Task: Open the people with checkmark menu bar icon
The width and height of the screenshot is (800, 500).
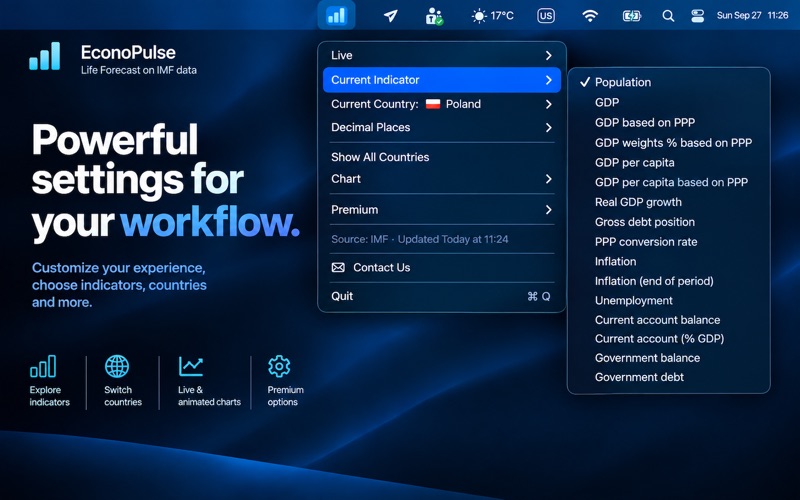Action: (434, 16)
